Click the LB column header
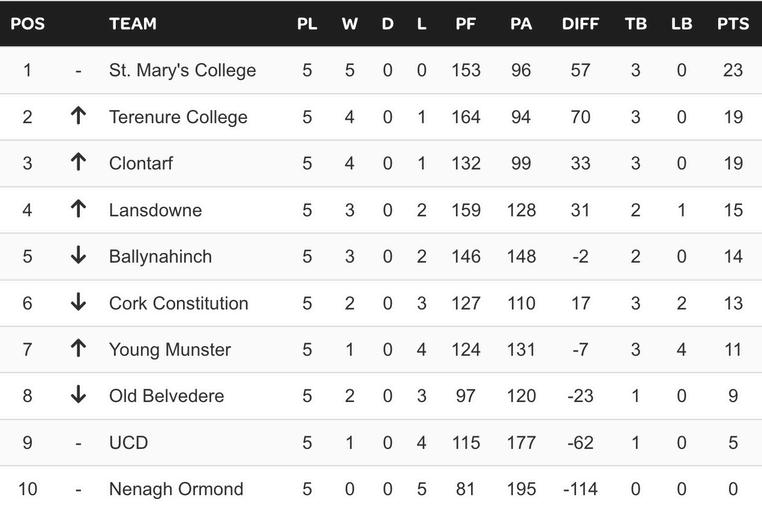Screen dimensions: 762x512 (681, 24)
